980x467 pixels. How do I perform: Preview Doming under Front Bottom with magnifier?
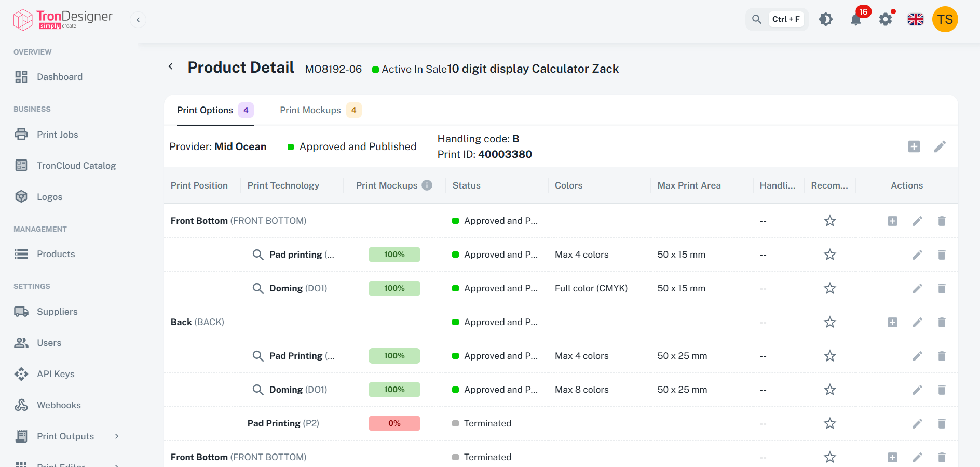(x=258, y=288)
